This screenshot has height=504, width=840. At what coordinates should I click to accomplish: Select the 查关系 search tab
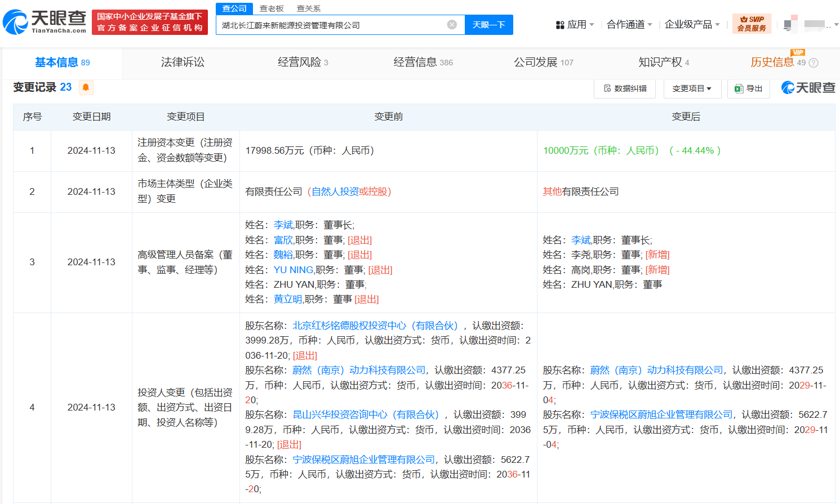(x=309, y=8)
